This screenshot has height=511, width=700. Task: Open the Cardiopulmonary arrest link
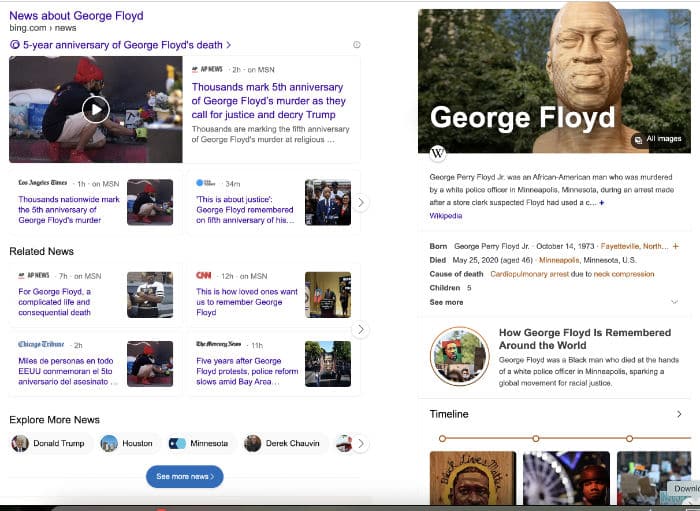coord(529,274)
